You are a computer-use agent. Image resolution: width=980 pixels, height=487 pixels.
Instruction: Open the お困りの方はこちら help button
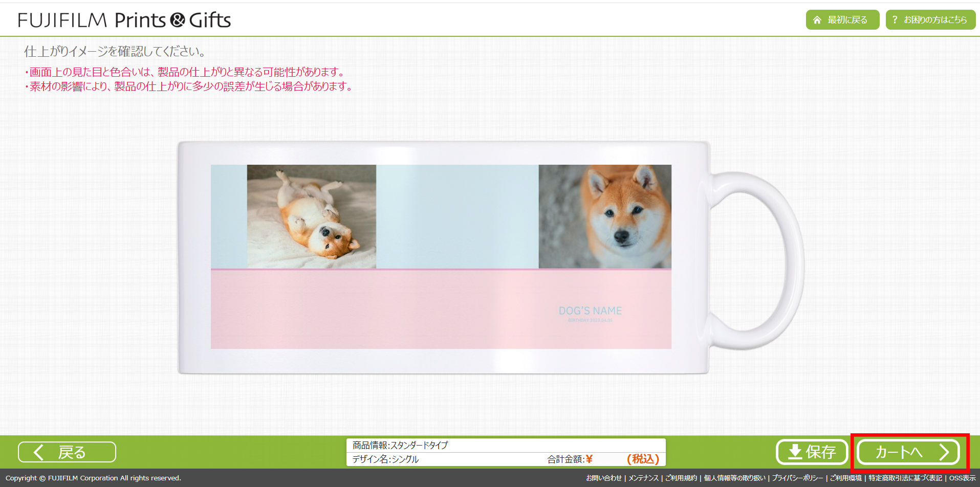[x=930, y=20]
